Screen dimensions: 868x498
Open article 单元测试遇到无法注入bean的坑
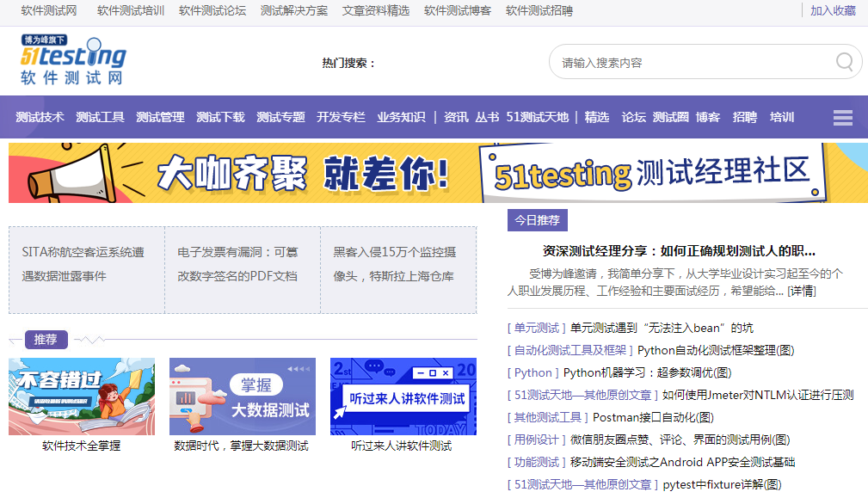pos(662,328)
